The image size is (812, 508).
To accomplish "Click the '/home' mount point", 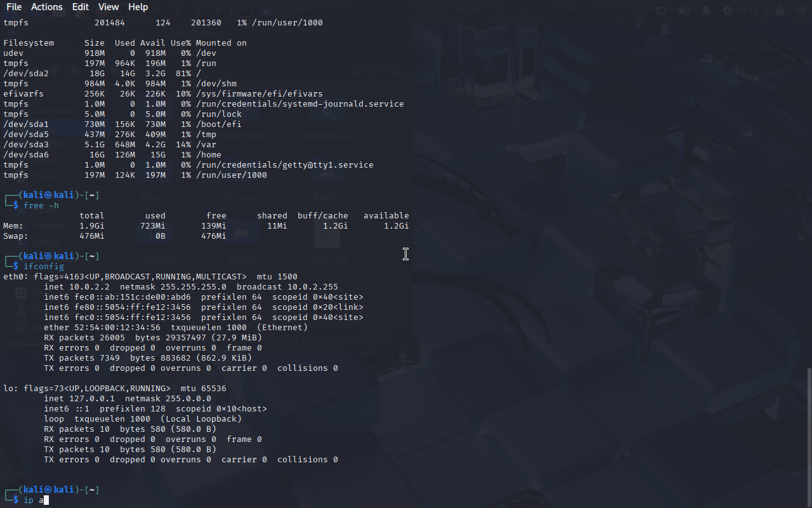I will pos(209,155).
